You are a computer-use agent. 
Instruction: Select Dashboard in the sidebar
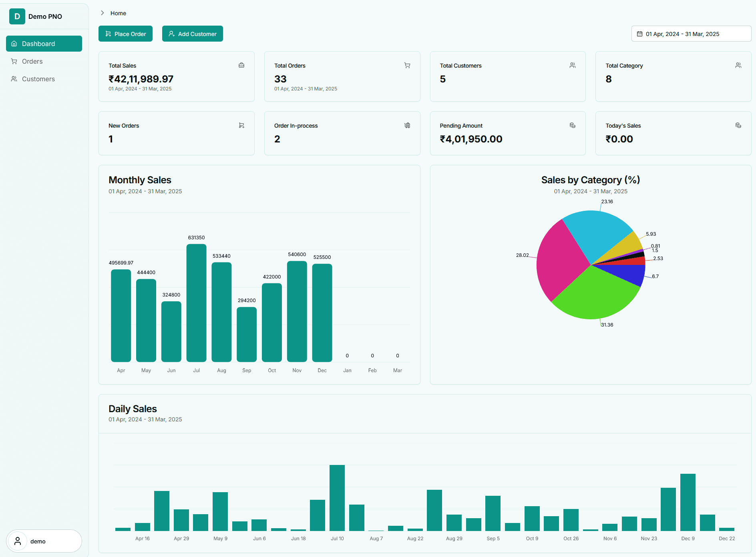coord(44,44)
